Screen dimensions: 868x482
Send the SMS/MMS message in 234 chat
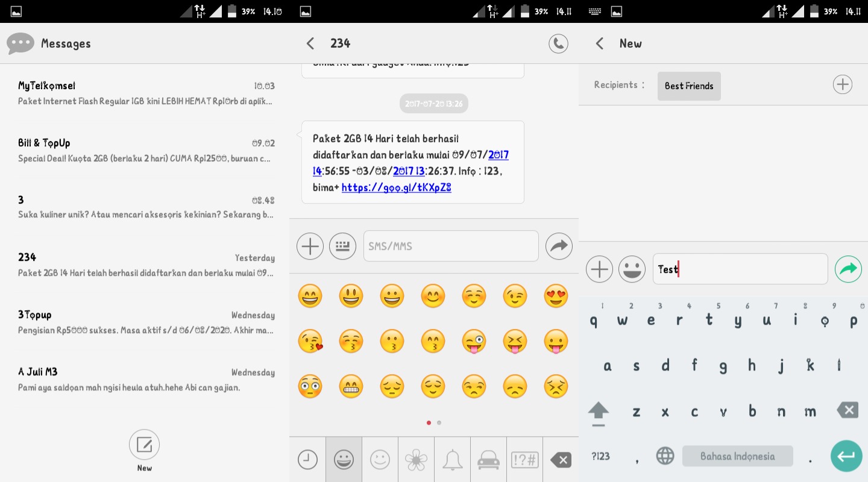[x=559, y=246]
